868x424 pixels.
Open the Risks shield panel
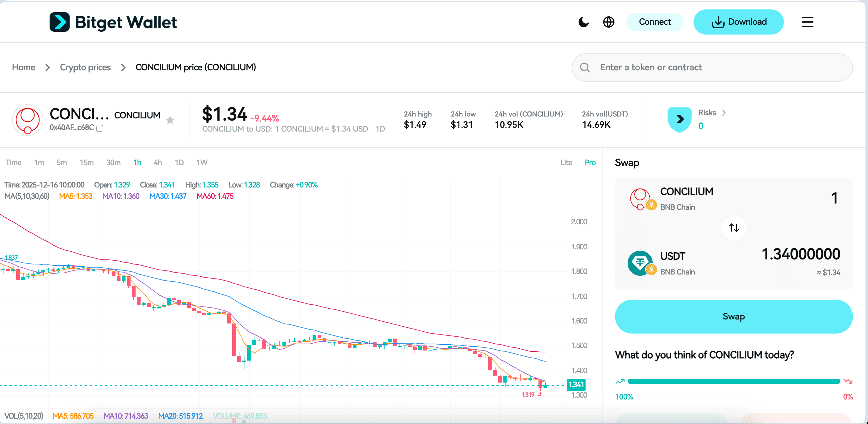[x=679, y=119]
